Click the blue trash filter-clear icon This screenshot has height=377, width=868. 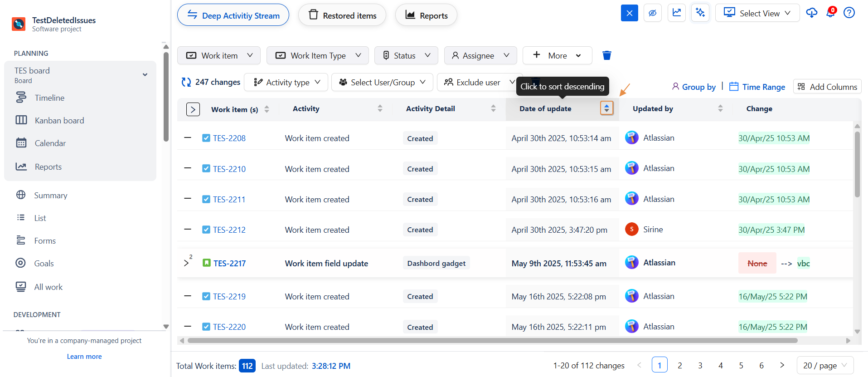[606, 55]
